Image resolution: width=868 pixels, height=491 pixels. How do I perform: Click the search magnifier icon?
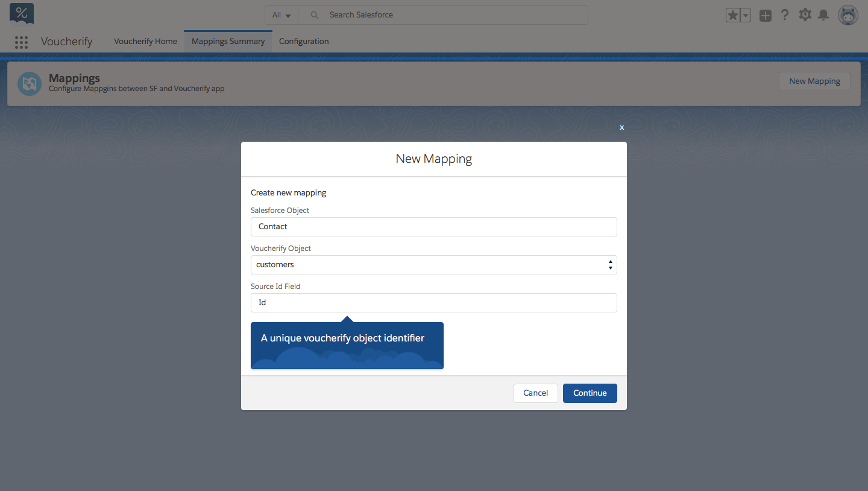[314, 15]
